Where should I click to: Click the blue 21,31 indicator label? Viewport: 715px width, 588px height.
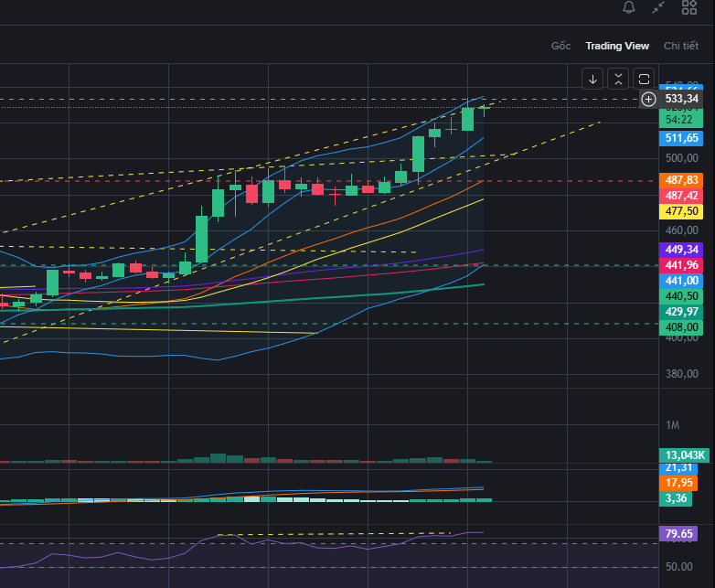click(678, 468)
